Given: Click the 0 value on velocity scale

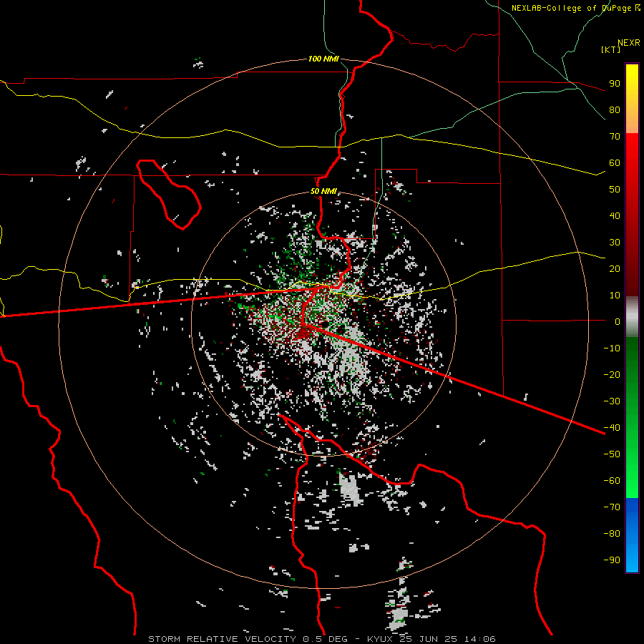Looking at the screenshot, I should (x=618, y=322).
